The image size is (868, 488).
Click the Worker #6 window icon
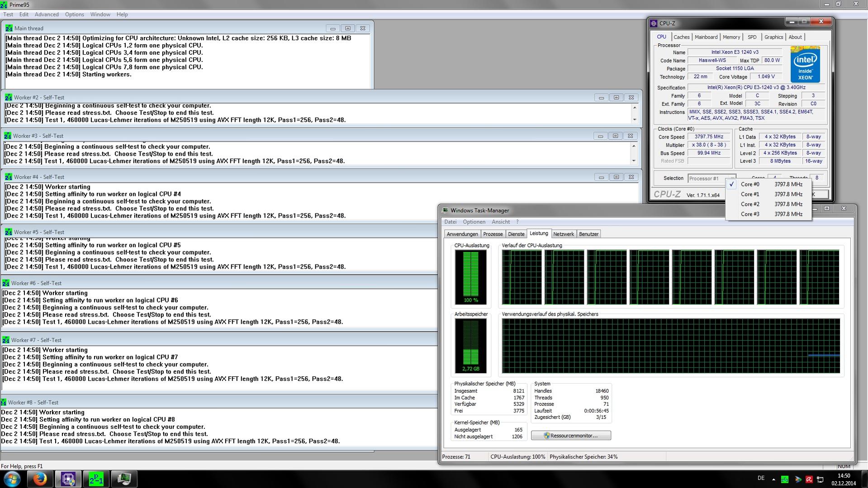6,283
